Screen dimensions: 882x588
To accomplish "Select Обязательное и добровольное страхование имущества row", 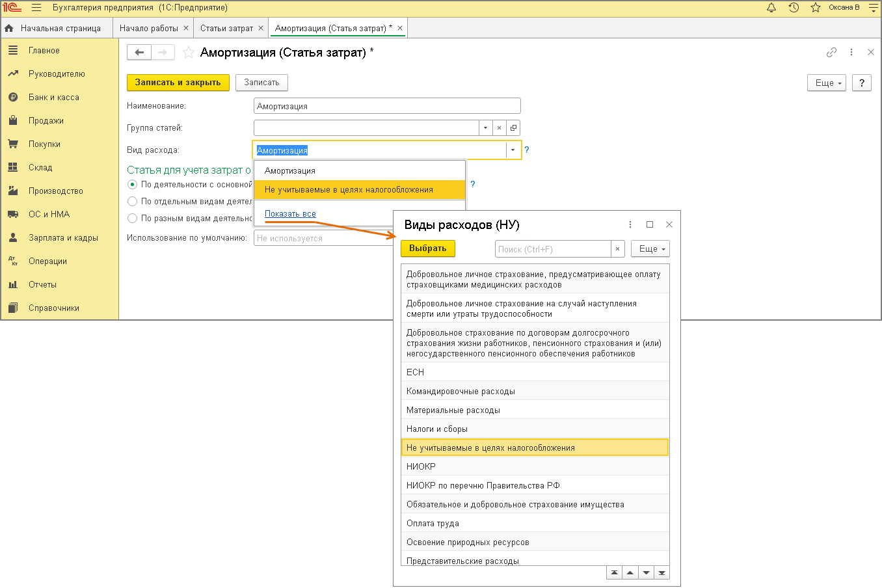I will pos(535,504).
